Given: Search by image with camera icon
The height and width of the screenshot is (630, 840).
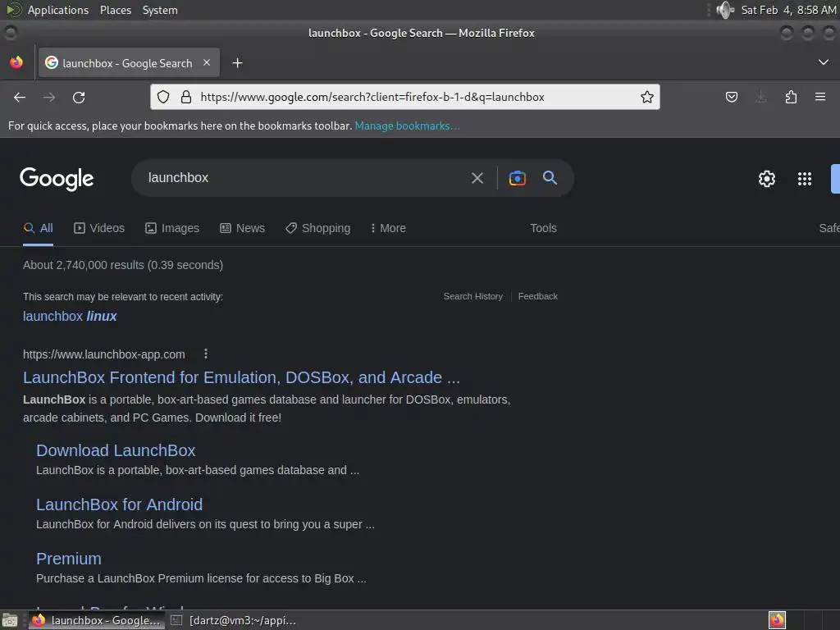Looking at the screenshot, I should [517, 178].
